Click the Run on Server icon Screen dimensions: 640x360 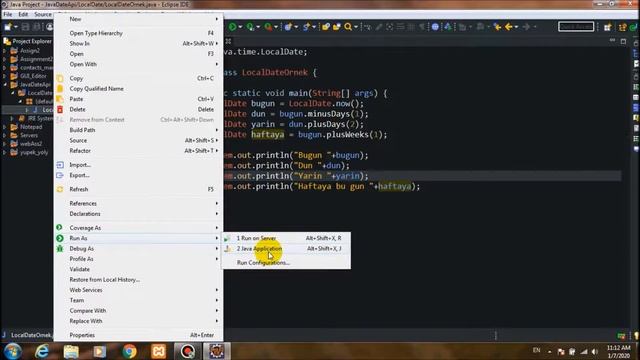tap(228, 238)
